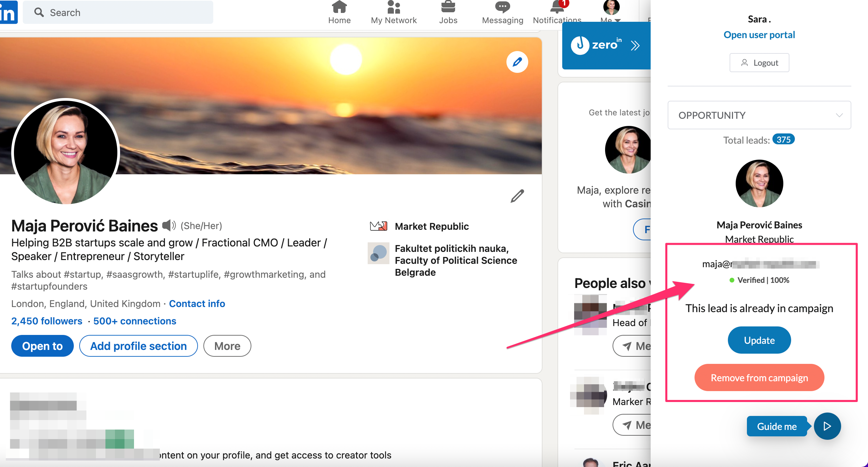Click inside the LinkedIn search field

[119, 12]
